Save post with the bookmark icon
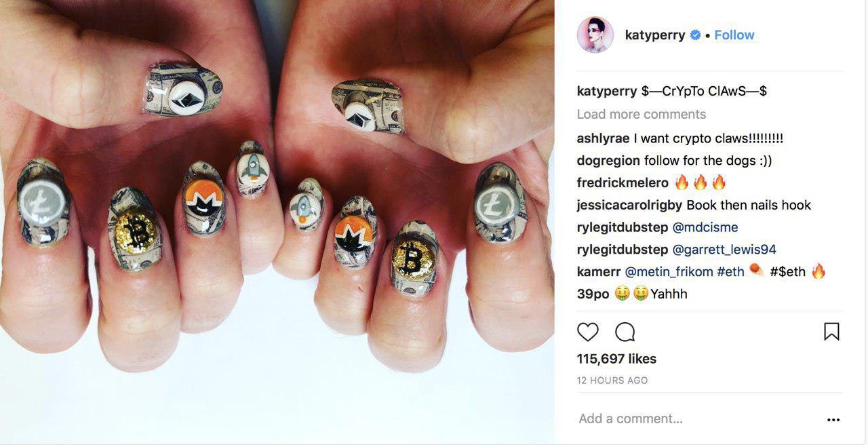The width and height of the screenshot is (868, 445). [x=831, y=332]
